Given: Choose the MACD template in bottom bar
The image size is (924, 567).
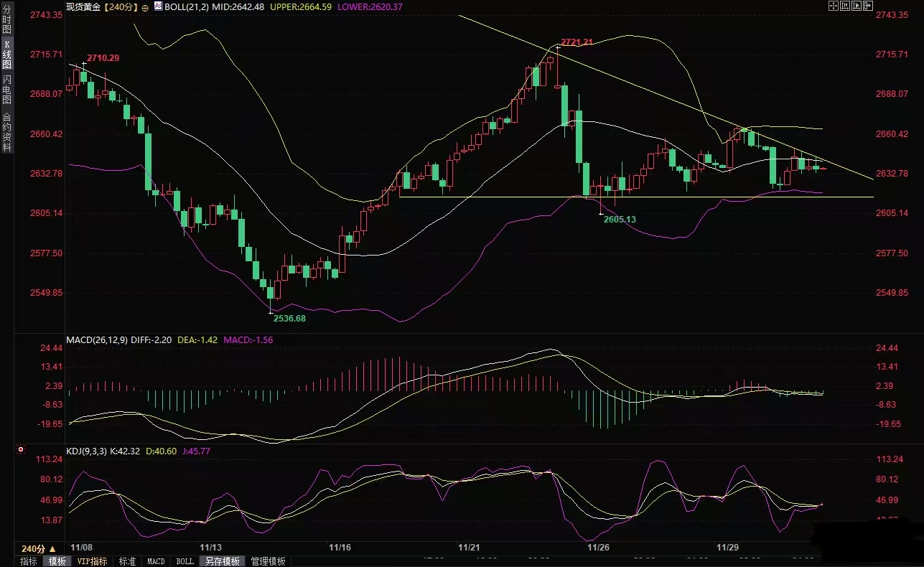Looking at the screenshot, I should click(156, 561).
